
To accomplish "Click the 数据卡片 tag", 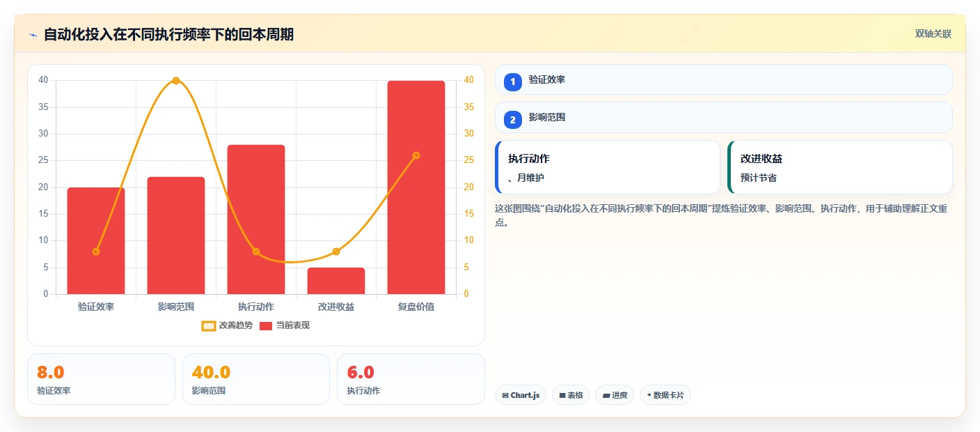I will [x=665, y=395].
